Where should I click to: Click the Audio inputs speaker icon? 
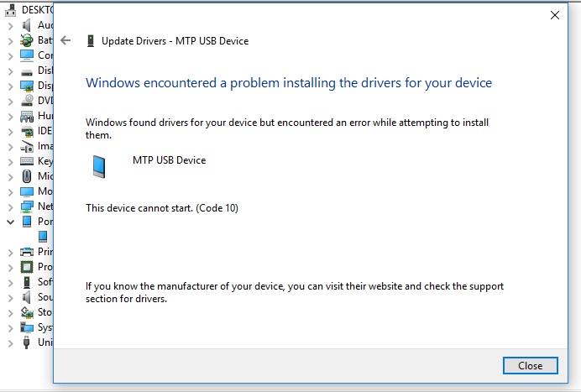click(x=26, y=25)
